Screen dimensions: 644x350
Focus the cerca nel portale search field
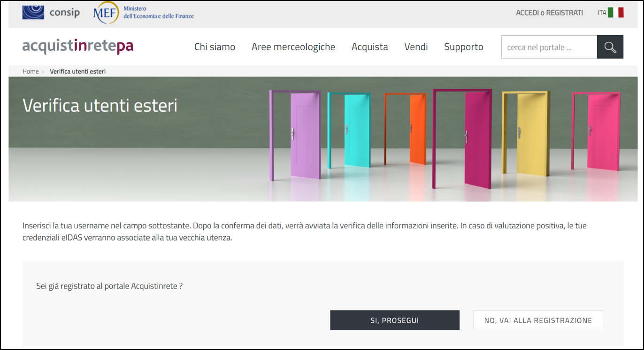pyautogui.click(x=549, y=47)
